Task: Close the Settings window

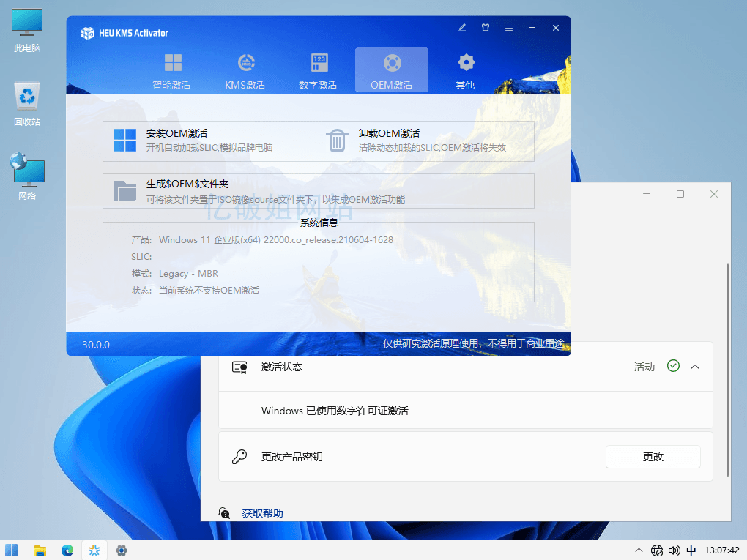Action: pos(713,194)
